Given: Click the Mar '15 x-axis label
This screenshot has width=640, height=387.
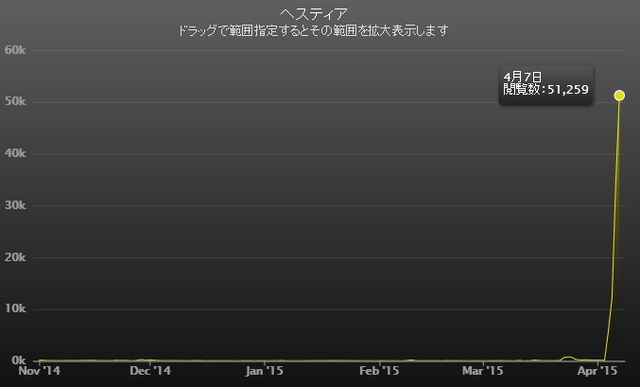Looking at the screenshot, I should 483,371.
